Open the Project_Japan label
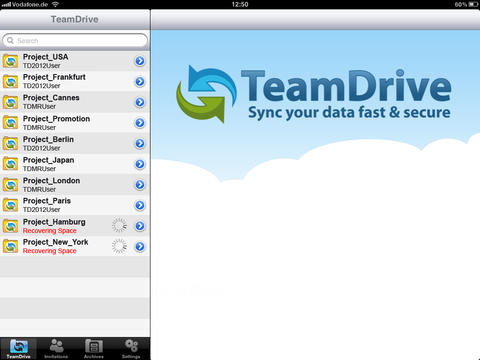 [x=49, y=160]
